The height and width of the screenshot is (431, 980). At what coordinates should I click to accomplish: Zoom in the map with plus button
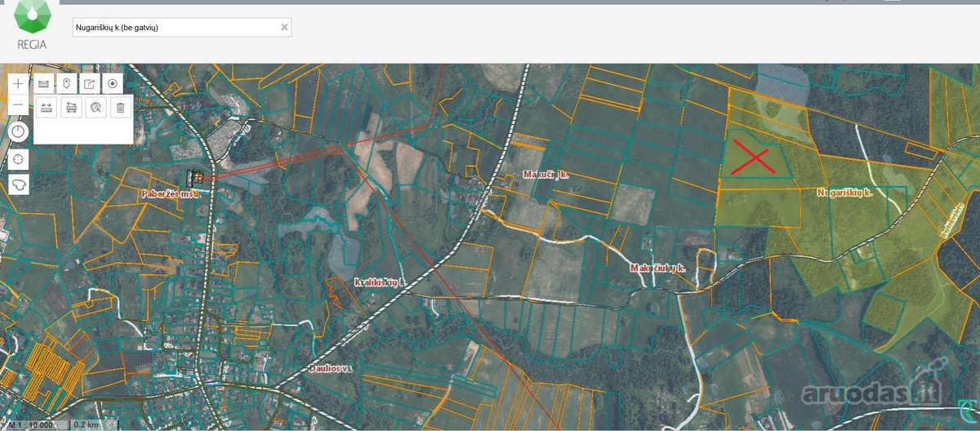point(19,84)
